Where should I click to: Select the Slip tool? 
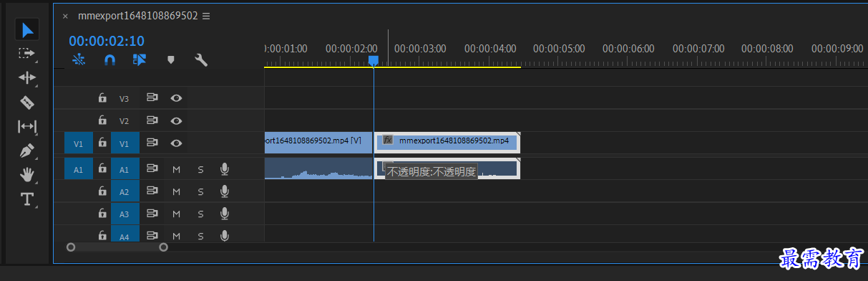pos(27,127)
